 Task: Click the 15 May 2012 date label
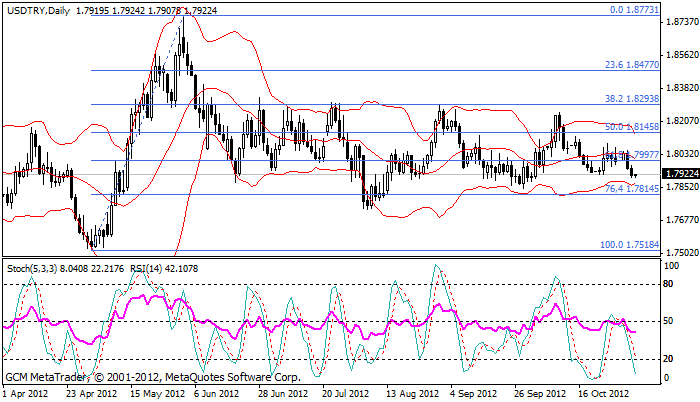(x=158, y=394)
